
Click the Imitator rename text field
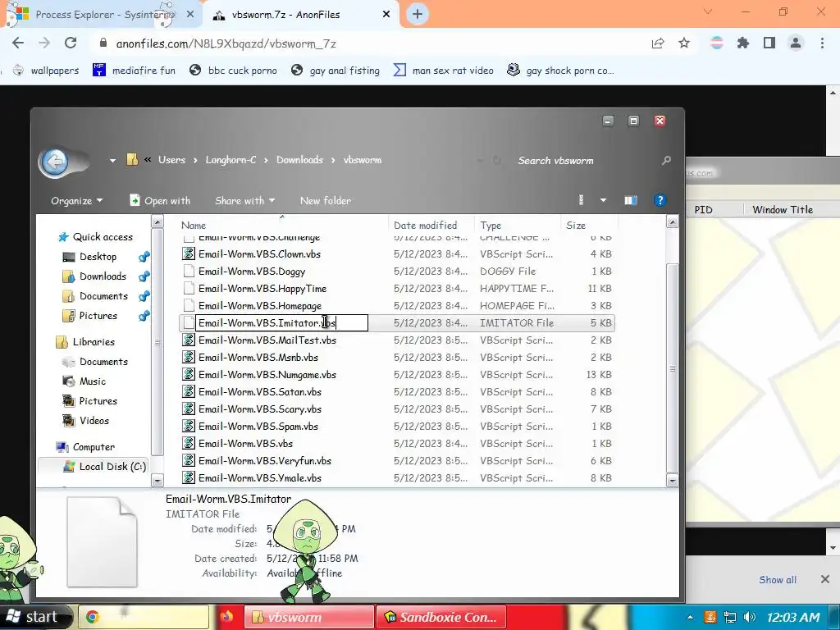pyautogui.click(x=282, y=323)
